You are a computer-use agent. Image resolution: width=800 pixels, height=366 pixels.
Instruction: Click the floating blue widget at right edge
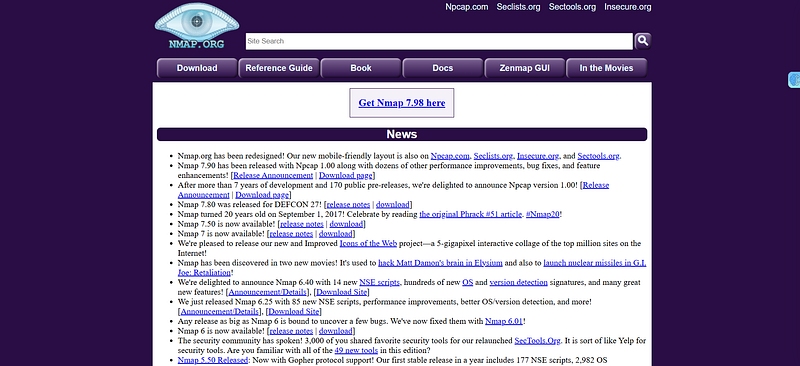click(794, 80)
